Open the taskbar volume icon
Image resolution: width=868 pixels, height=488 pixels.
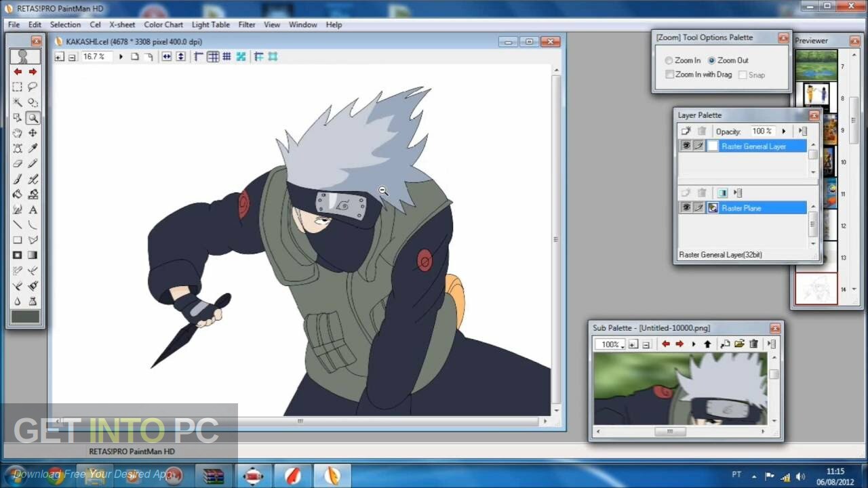click(x=801, y=476)
